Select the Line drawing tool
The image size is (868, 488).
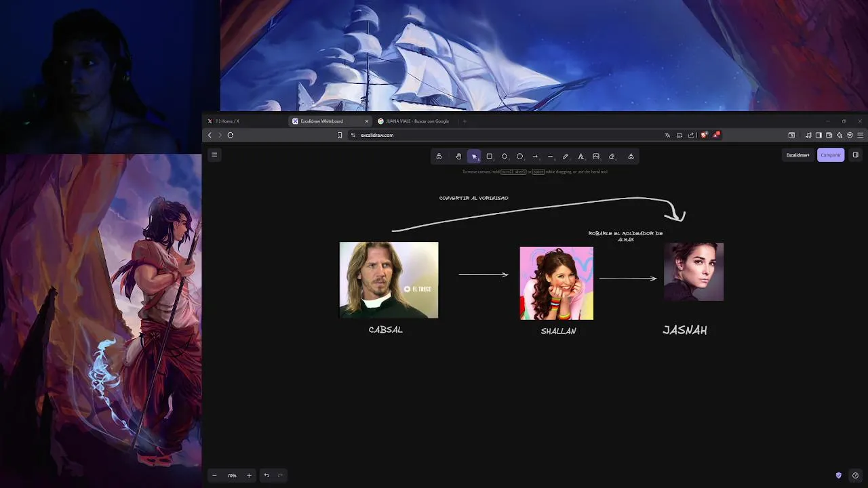pos(550,157)
